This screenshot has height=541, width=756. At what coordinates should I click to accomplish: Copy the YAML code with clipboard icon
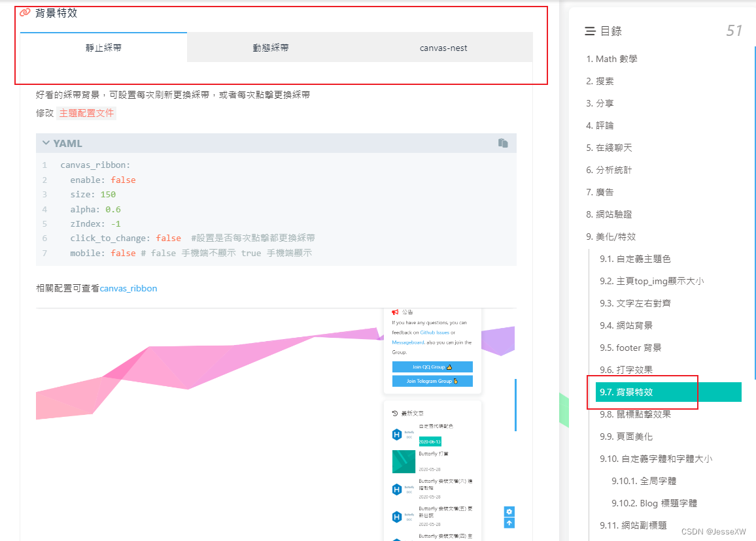[x=503, y=143]
